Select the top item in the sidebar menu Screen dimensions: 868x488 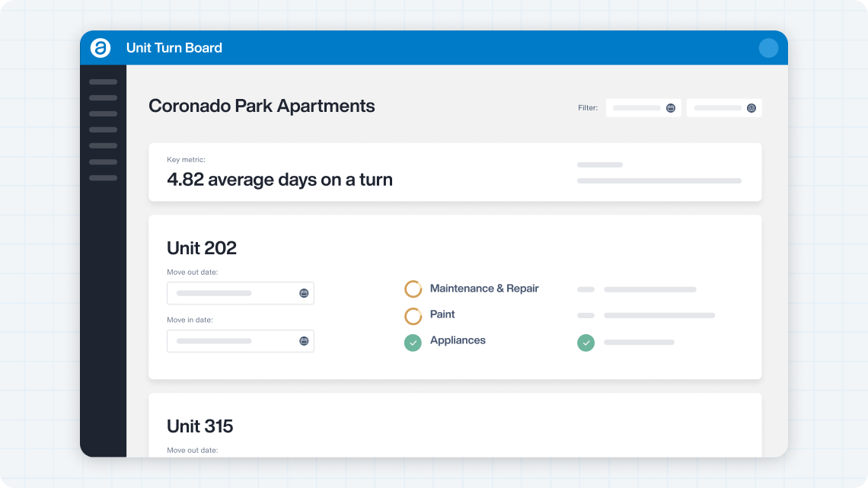click(x=103, y=82)
